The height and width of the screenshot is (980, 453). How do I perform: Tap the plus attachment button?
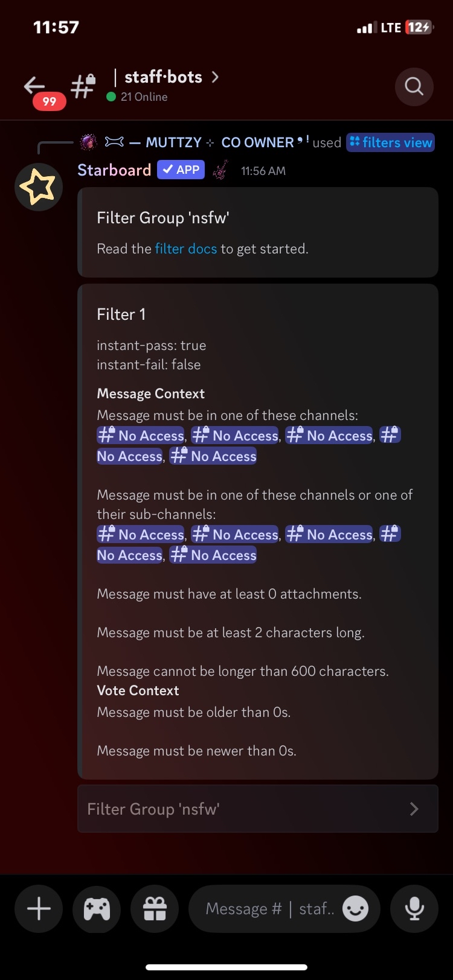(x=39, y=909)
